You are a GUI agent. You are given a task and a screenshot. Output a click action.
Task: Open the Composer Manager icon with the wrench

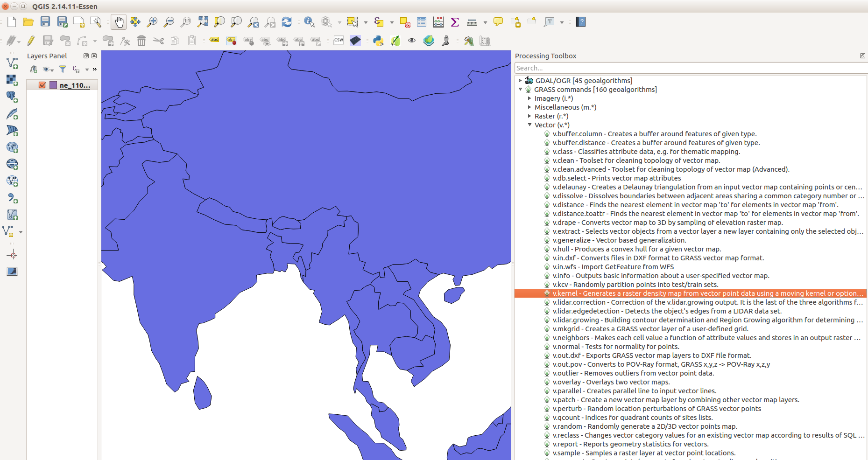coord(96,22)
